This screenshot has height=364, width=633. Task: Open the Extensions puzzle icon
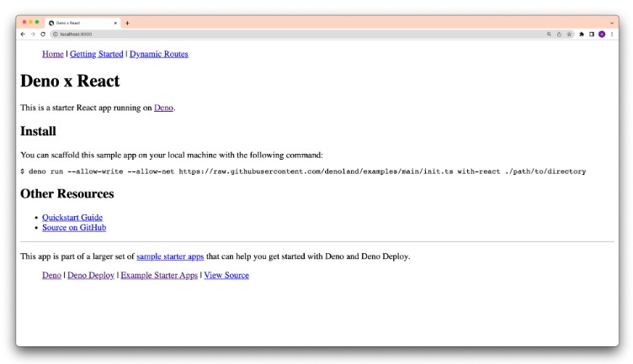pos(582,34)
